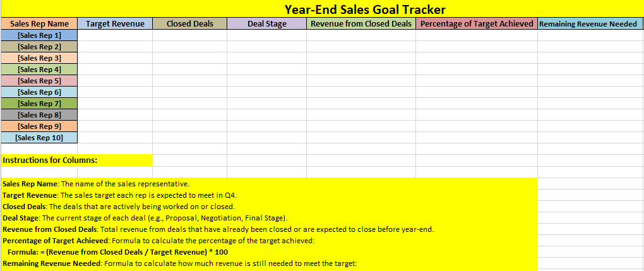Image resolution: width=644 pixels, height=271 pixels.
Task: Click the Revenue from Closed Deals header
Action: pos(361,24)
